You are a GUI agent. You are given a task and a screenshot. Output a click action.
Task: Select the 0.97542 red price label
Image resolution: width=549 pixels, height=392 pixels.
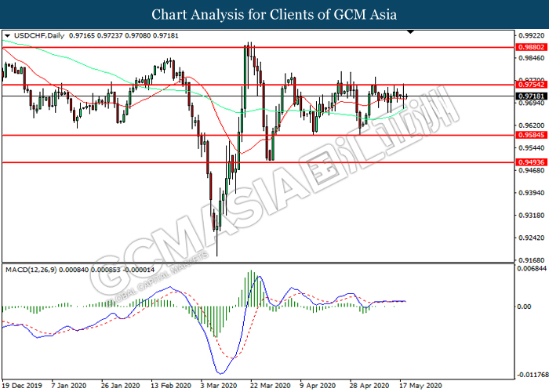531,85
